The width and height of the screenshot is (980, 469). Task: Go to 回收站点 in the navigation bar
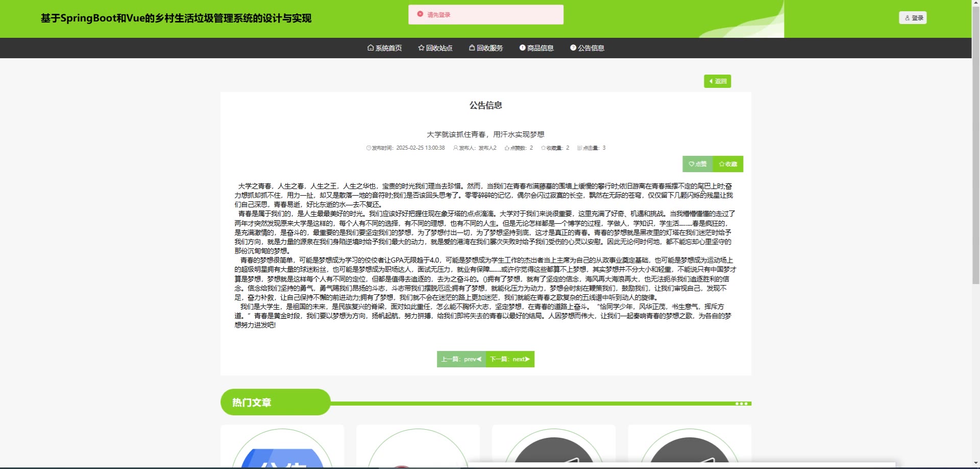435,48
